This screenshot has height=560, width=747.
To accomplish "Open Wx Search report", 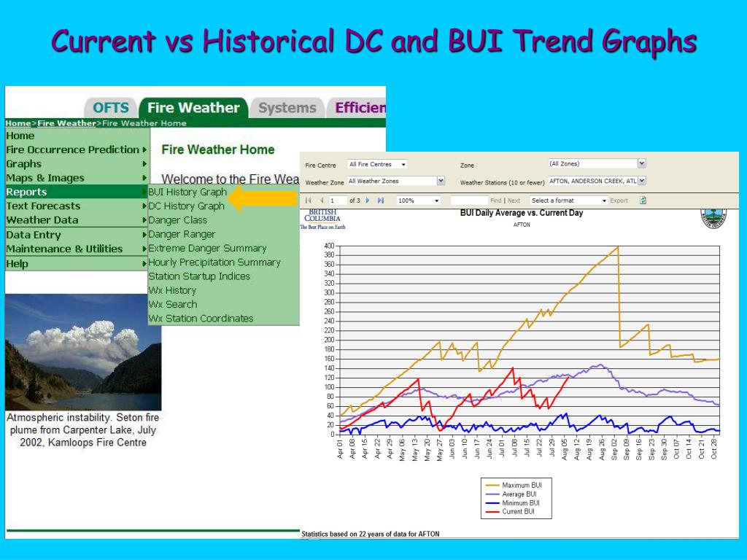I will point(173,304).
